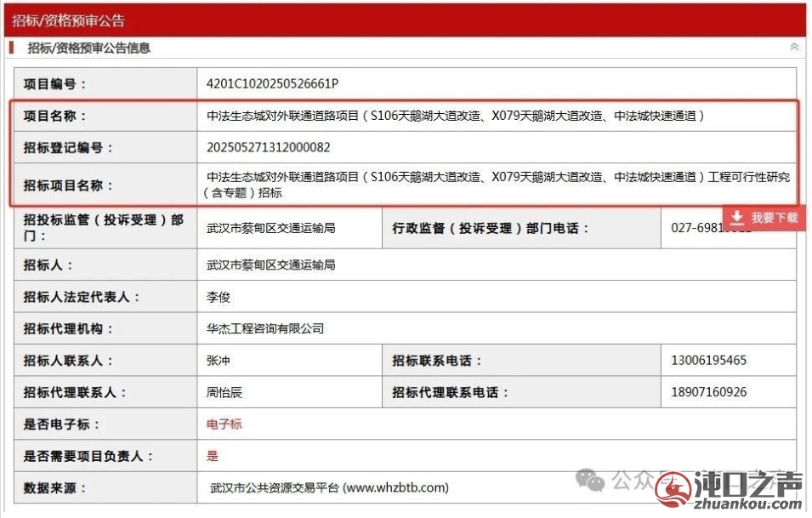Click the 招标代理联系人 label
Viewport: 812px width, 518px height.
(75, 393)
